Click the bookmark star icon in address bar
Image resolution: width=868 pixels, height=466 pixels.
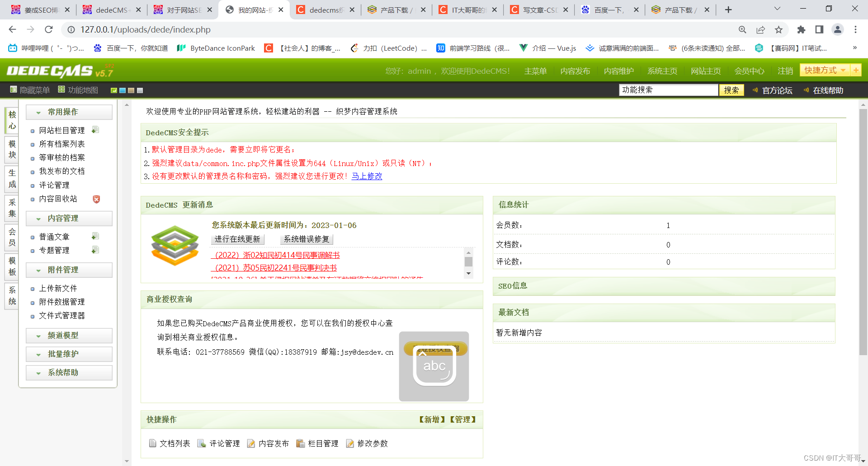click(x=778, y=29)
